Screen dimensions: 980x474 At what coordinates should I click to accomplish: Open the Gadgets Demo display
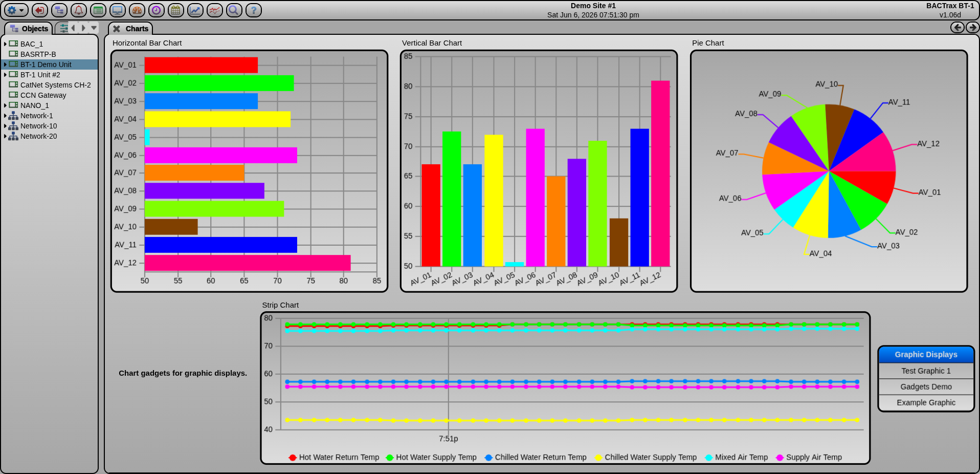926,387
